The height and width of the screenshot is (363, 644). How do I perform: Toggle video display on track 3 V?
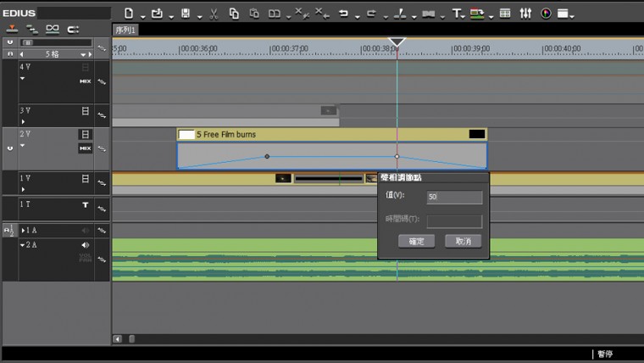[85, 111]
